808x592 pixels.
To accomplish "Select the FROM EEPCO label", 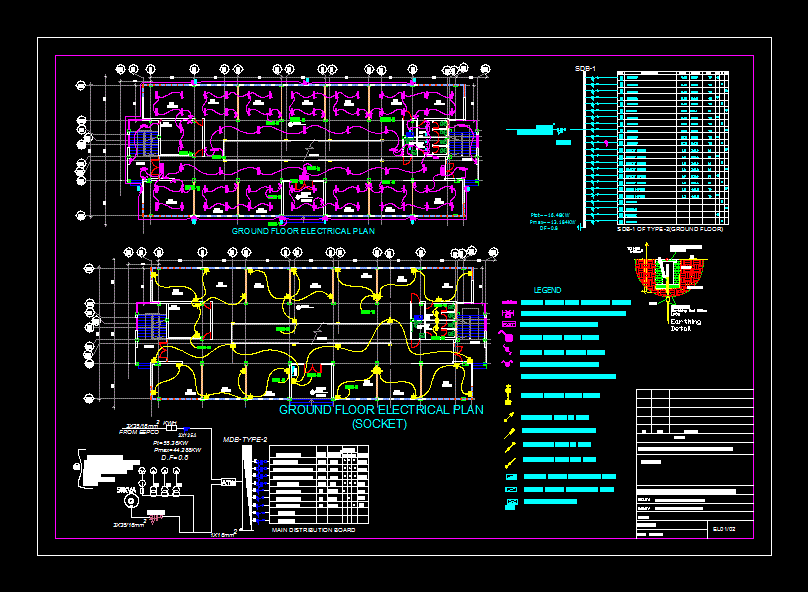I will 140,432.
